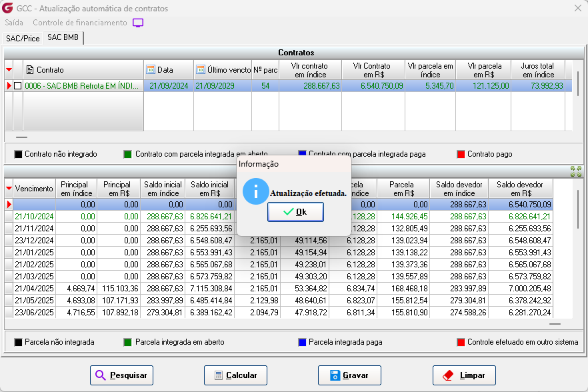Screen dimensions: 588x392
Task: Click the Gravar button
Action: pyautogui.click(x=349, y=375)
